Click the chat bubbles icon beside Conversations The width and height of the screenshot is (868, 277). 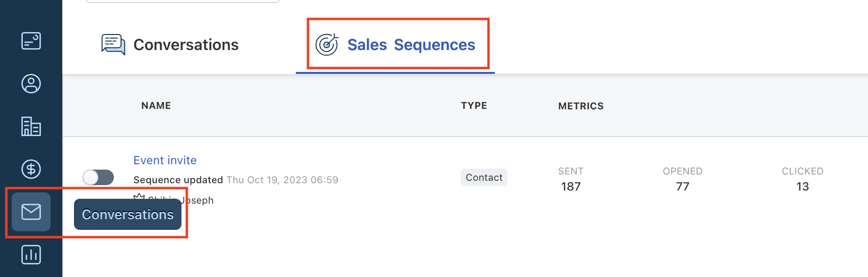tap(113, 45)
